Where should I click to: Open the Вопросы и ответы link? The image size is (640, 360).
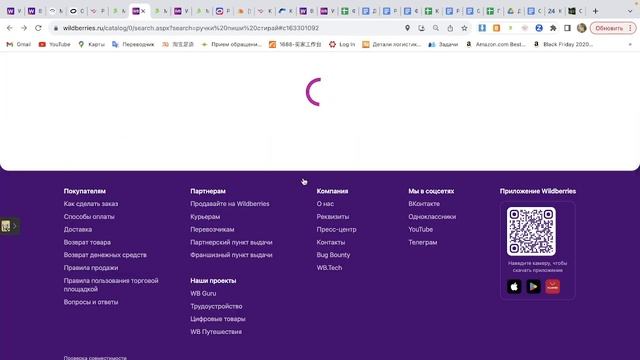pos(91,302)
